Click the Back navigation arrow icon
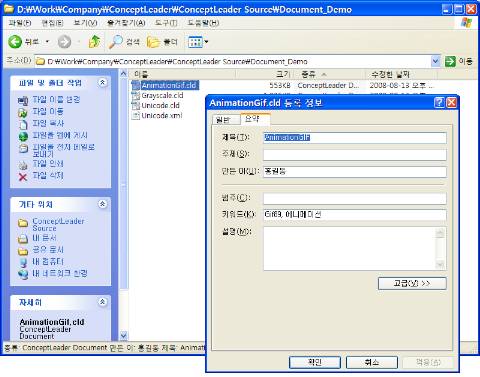Image resolution: width=480 pixels, height=377 pixels. (x=15, y=42)
